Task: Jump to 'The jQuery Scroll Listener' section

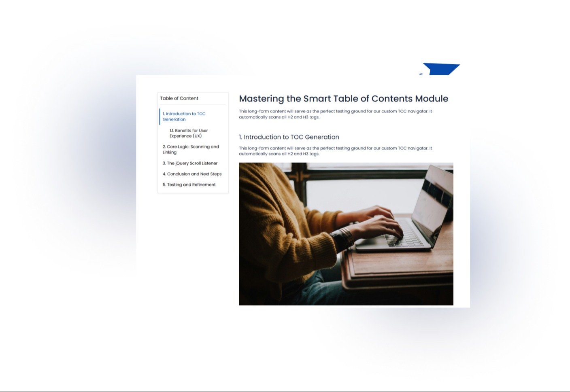Action: point(190,163)
